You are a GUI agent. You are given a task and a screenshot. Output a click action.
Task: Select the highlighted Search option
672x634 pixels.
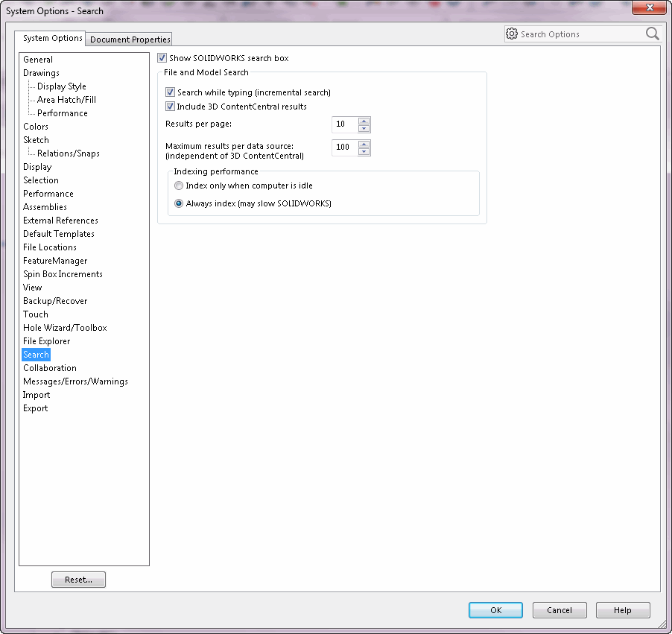[x=36, y=355]
